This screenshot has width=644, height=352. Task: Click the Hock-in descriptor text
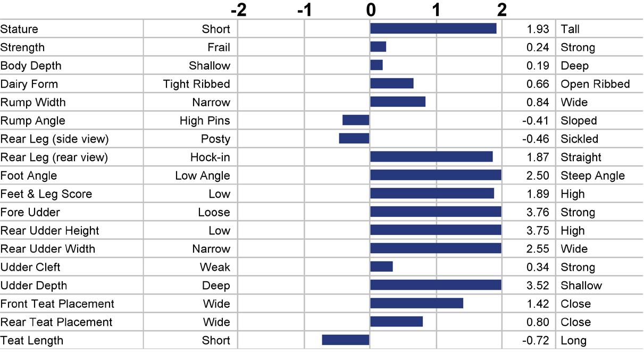(x=210, y=157)
